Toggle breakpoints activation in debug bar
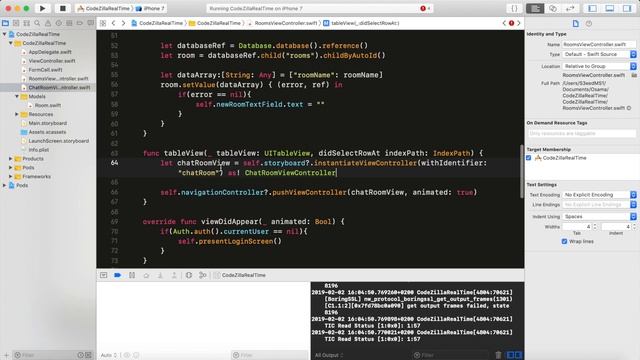 tap(118, 276)
